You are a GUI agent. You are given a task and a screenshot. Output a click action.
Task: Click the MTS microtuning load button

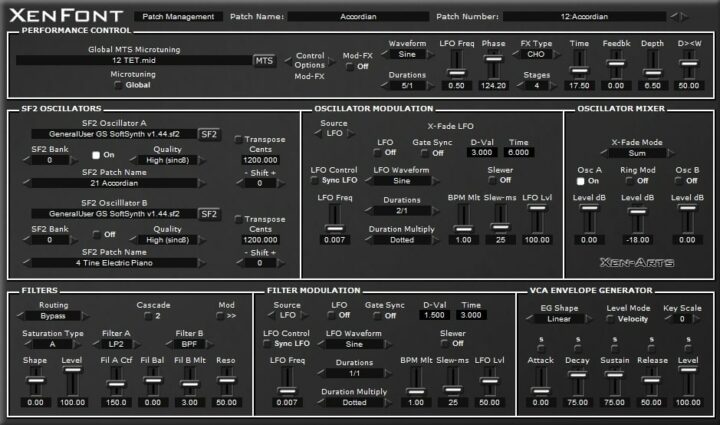pos(264,61)
